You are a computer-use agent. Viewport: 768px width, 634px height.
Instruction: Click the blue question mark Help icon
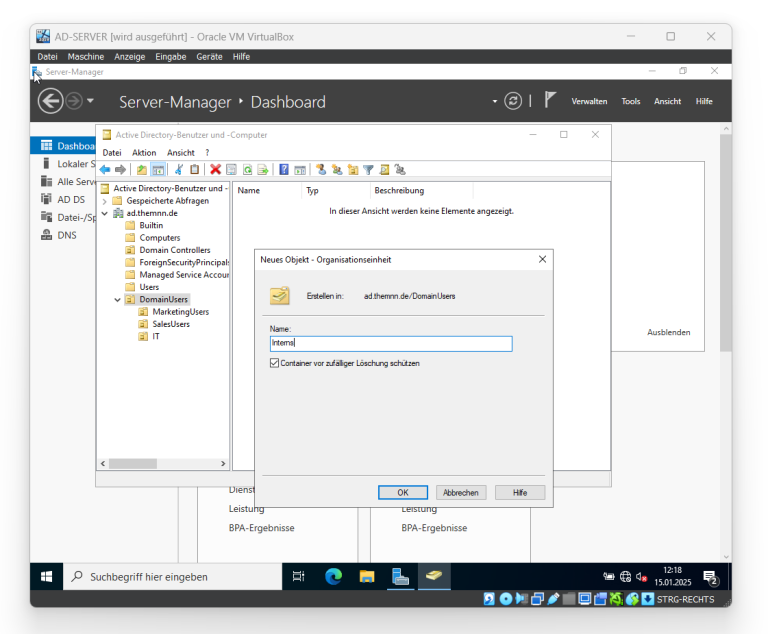(284, 170)
